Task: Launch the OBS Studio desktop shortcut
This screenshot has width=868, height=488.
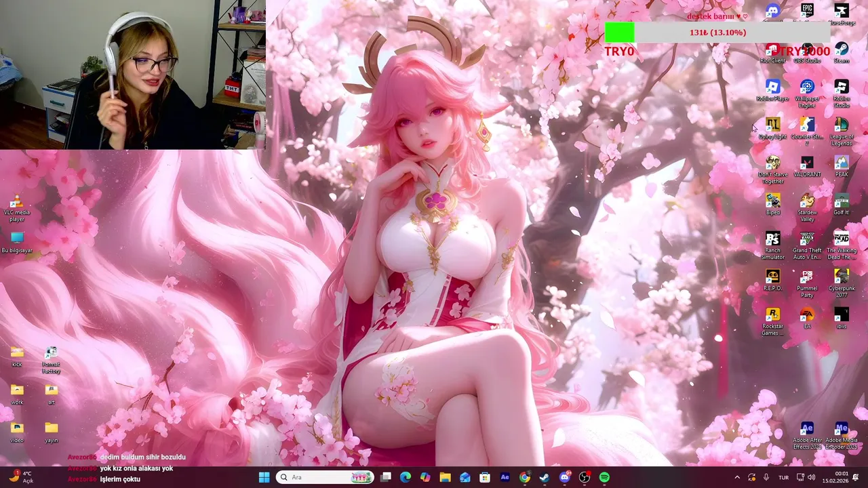Action: (807, 53)
